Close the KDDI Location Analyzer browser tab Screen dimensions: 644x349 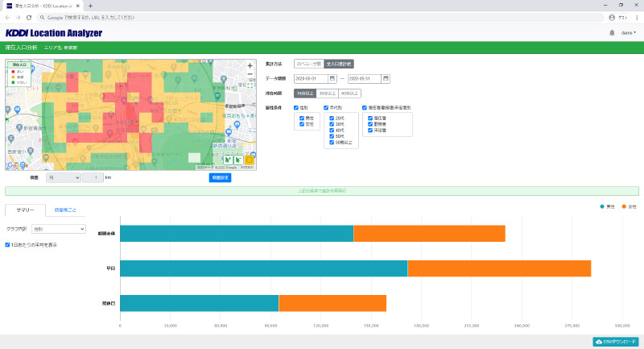pyautogui.click(x=78, y=6)
